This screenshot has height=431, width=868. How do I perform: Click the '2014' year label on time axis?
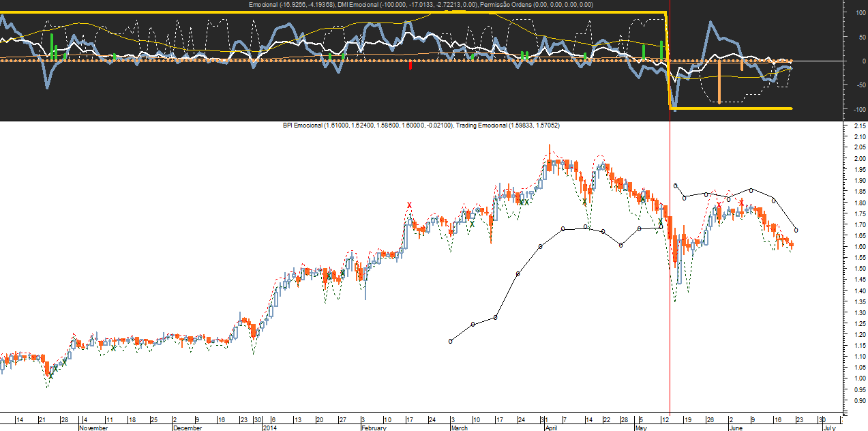[x=270, y=428]
